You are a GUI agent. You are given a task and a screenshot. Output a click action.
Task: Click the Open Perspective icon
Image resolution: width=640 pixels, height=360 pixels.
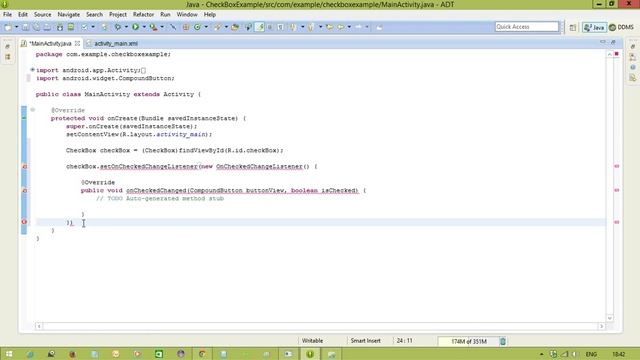(x=573, y=27)
